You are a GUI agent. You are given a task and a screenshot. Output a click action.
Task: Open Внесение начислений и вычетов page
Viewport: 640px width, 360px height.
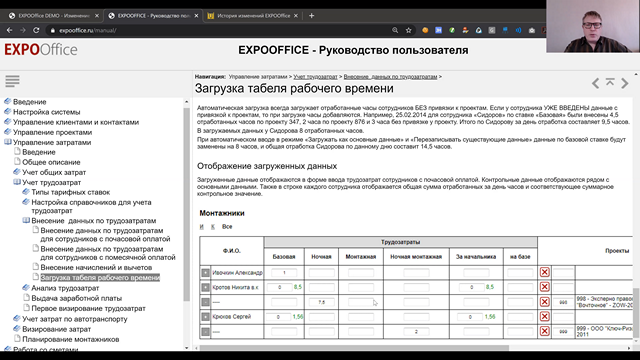coord(96,267)
